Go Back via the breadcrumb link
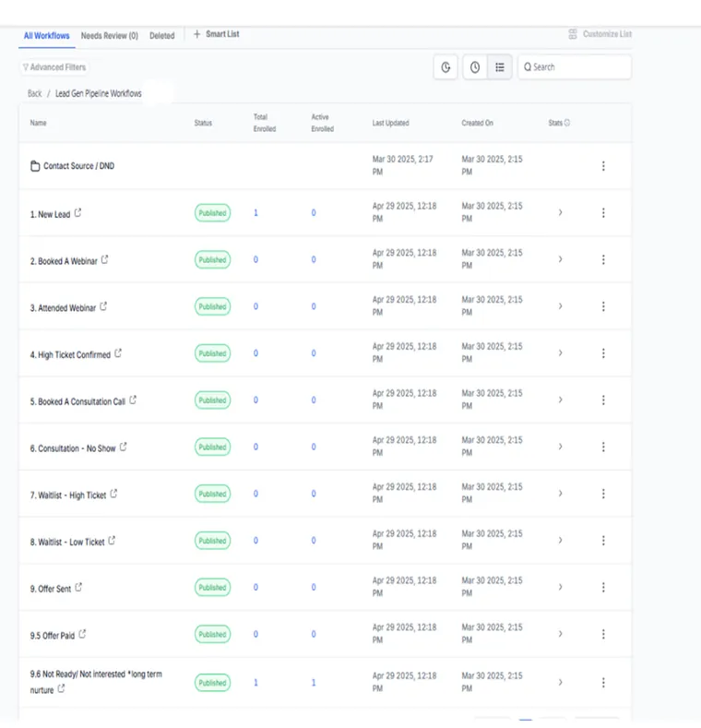Image resolution: width=701 pixels, height=728 pixels. click(34, 93)
